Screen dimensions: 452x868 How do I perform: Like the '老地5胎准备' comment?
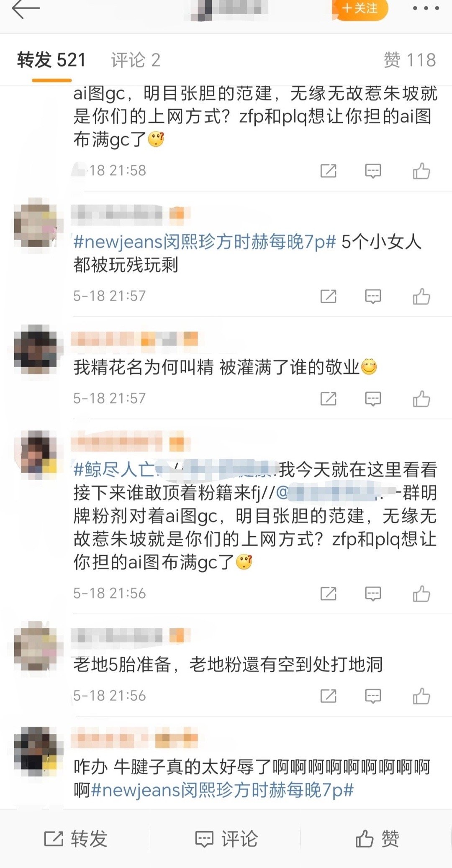click(x=421, y=696)
